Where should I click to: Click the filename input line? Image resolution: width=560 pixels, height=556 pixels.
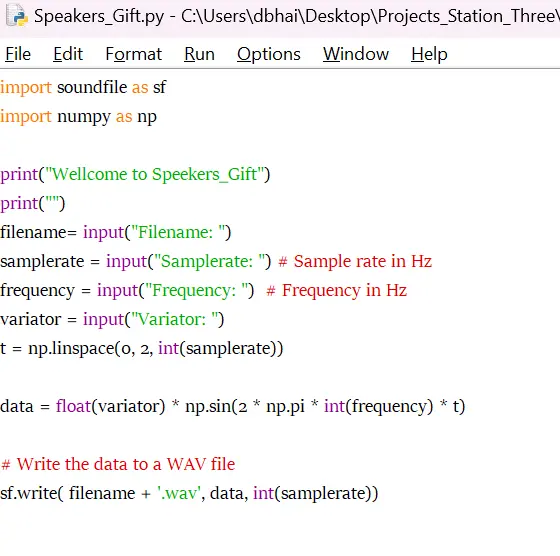116,232
